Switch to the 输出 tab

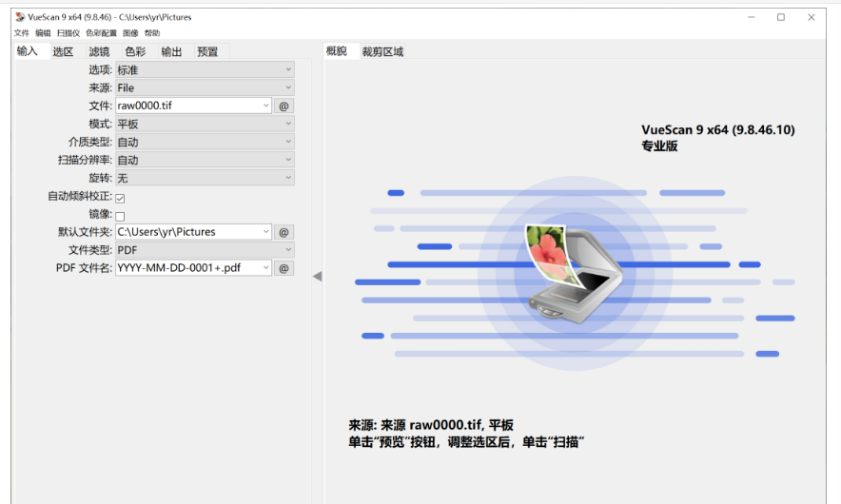(171, 52)
